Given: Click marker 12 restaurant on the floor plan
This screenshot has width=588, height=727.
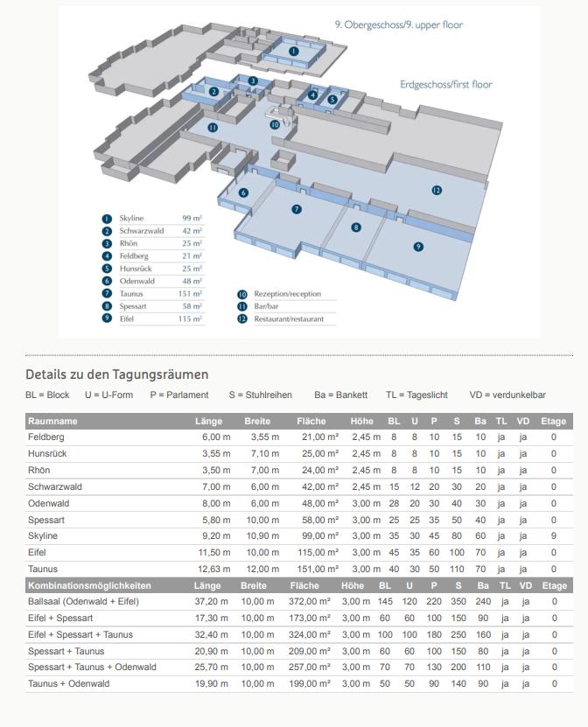Looking at the screenshot, I should coord(437,190).
